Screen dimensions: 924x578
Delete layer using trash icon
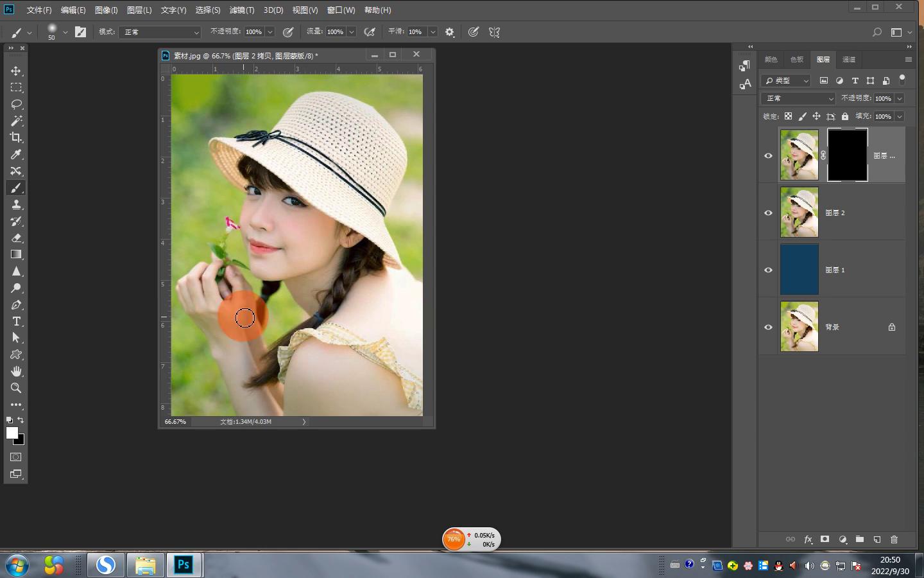(894, 539)
